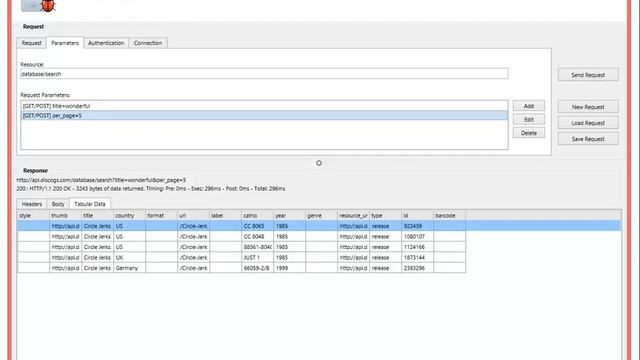640x360 pixels.
Task: Sort by the resource_url column header
Action: [353, 215]
